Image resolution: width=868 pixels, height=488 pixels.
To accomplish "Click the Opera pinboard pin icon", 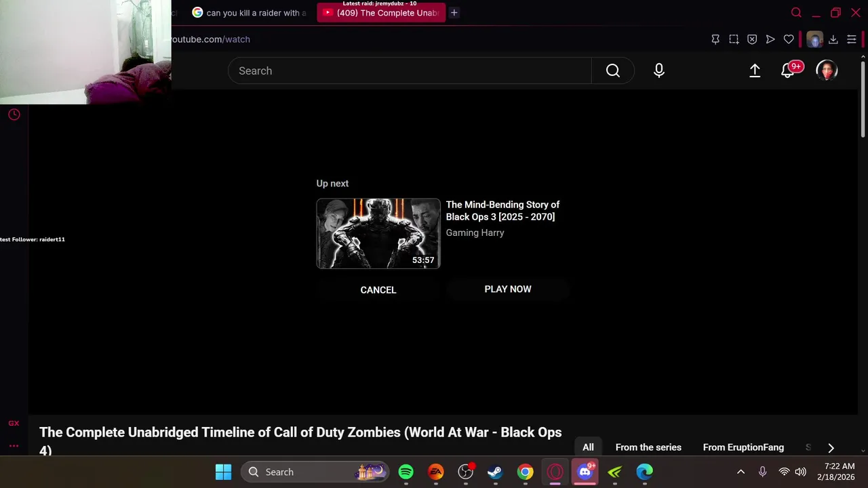I will 715,39.
